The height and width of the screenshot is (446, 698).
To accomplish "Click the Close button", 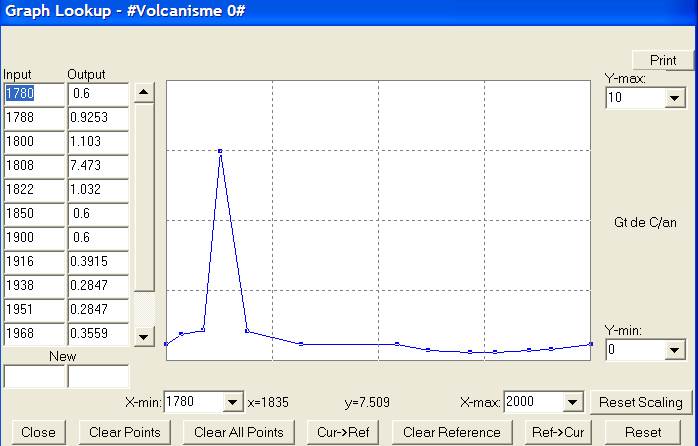I will coord(38,432).
